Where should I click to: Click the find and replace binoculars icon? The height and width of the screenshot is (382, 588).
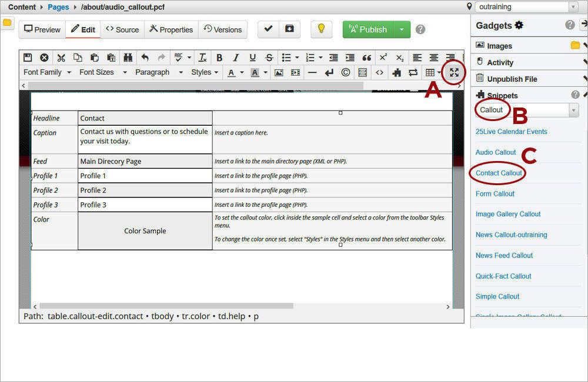click(128, 58)
